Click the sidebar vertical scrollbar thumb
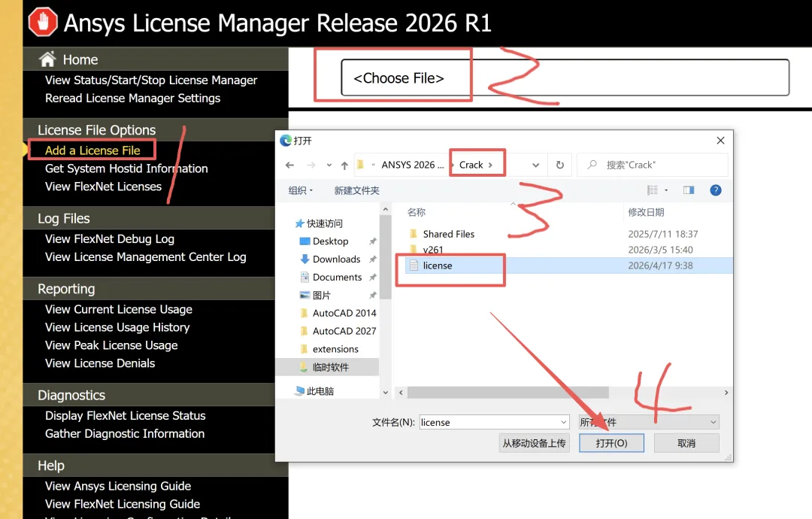812x519 pixels. click(x=385, y=257)
